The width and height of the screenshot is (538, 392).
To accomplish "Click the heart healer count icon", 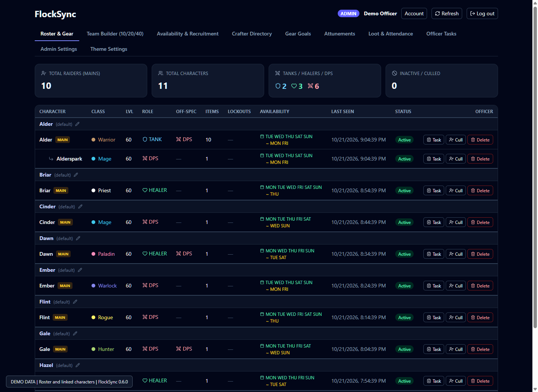I will 294,86.
